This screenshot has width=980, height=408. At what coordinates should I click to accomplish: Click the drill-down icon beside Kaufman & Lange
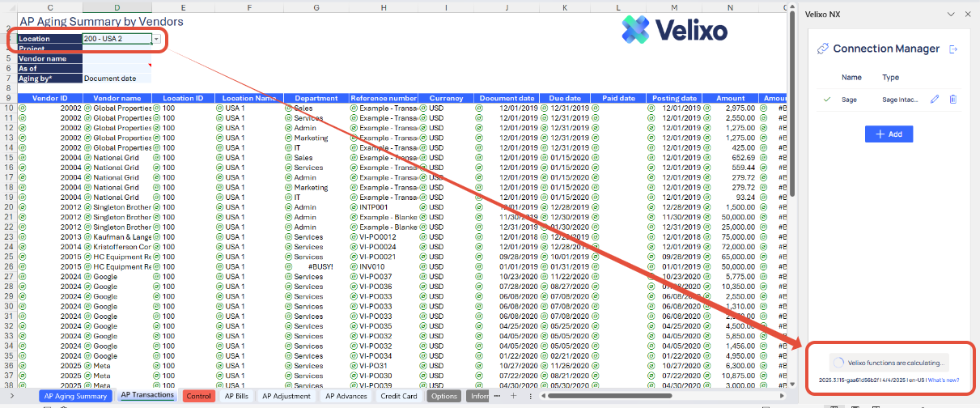point(88,236)
